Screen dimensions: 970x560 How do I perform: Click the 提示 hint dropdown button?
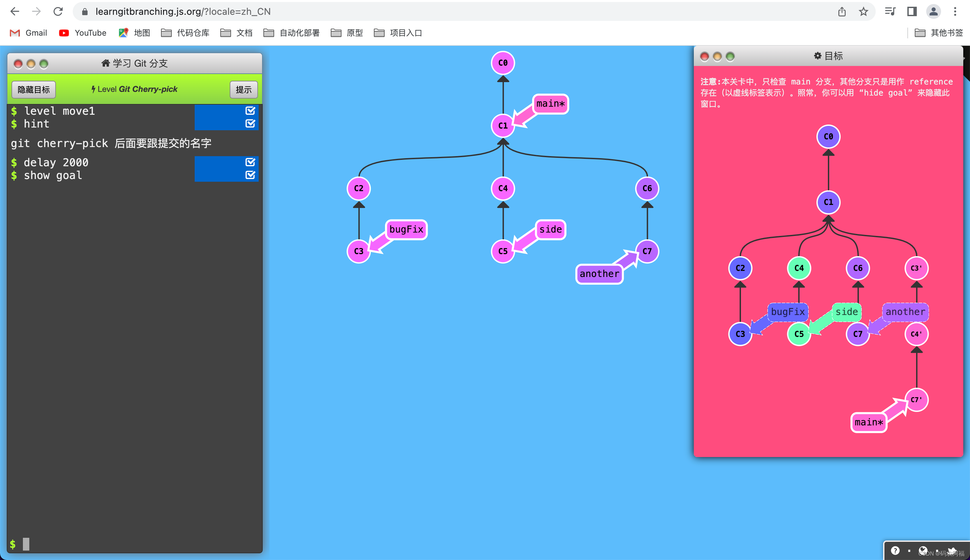click(x=243, y=89)
